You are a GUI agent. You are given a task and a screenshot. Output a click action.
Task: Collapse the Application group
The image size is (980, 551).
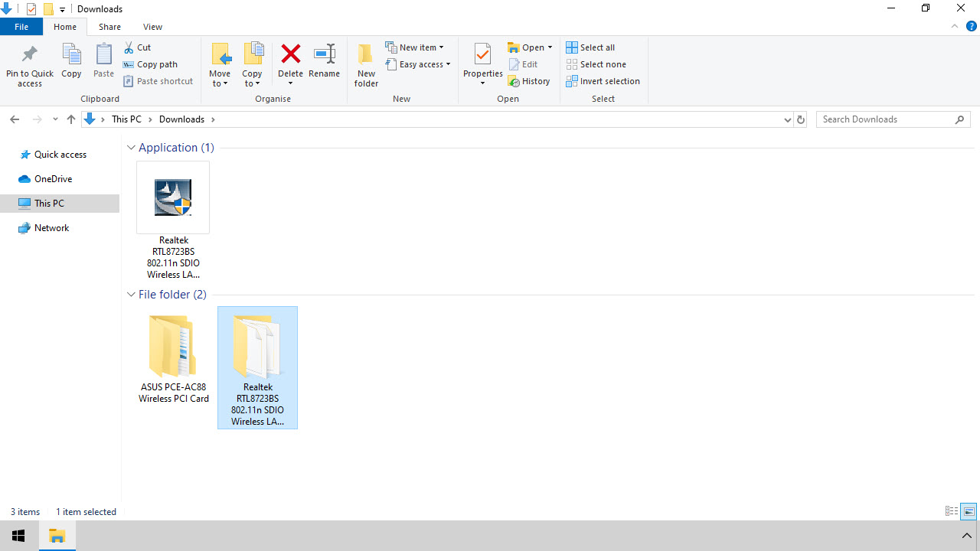[131, 148]
